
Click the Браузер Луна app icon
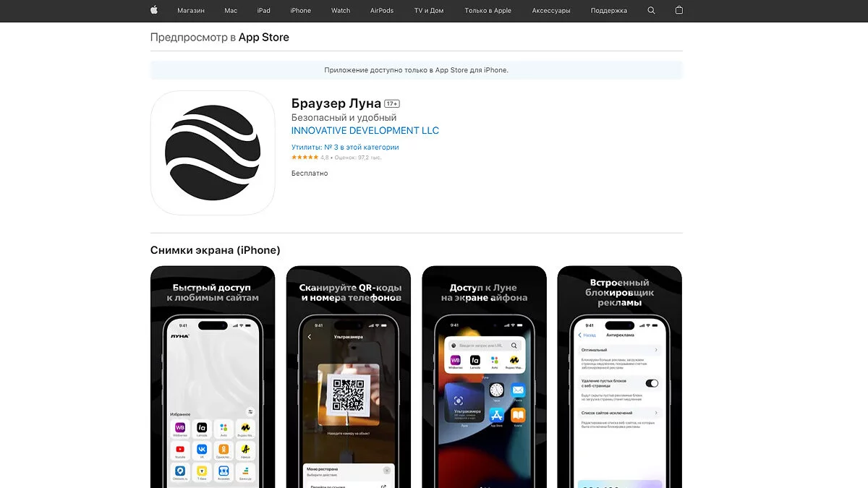[x=213, y=153]
